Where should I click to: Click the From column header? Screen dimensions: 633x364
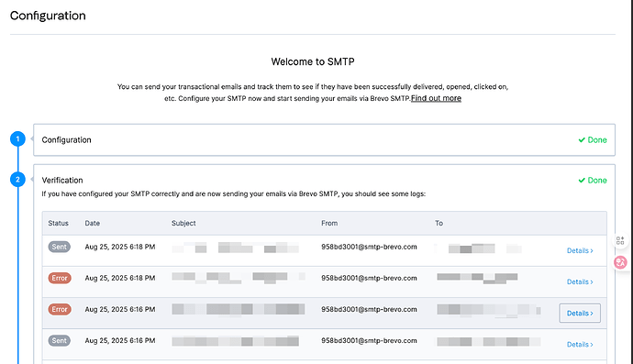pyautogui.click(x=329, y=223)
